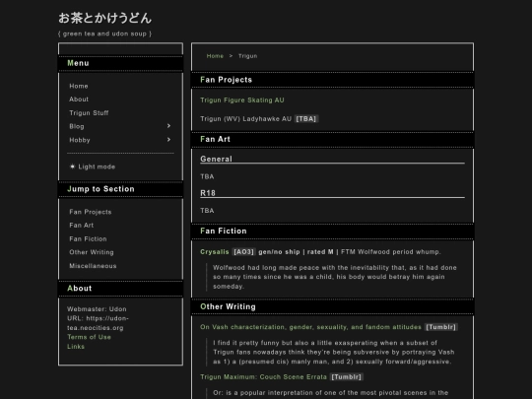Click the AO3 tag next to Crysalis
The image size is (532, 399).
tap(243, 252)
